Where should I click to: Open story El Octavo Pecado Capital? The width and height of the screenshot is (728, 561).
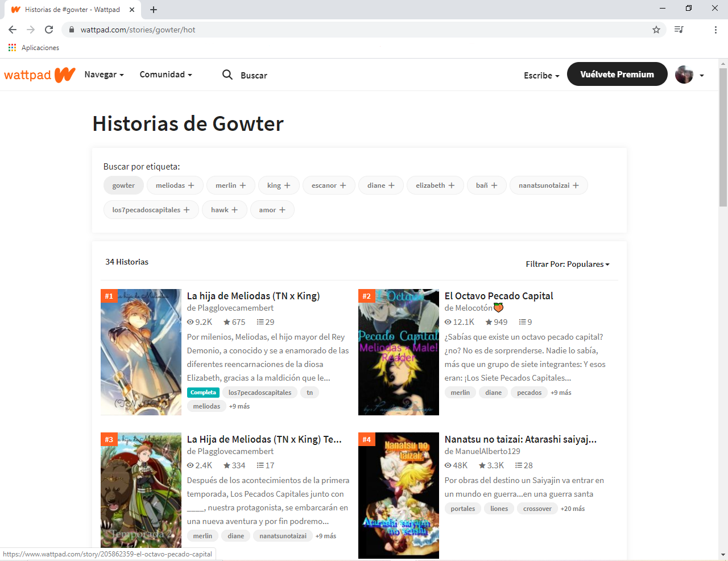499,296
